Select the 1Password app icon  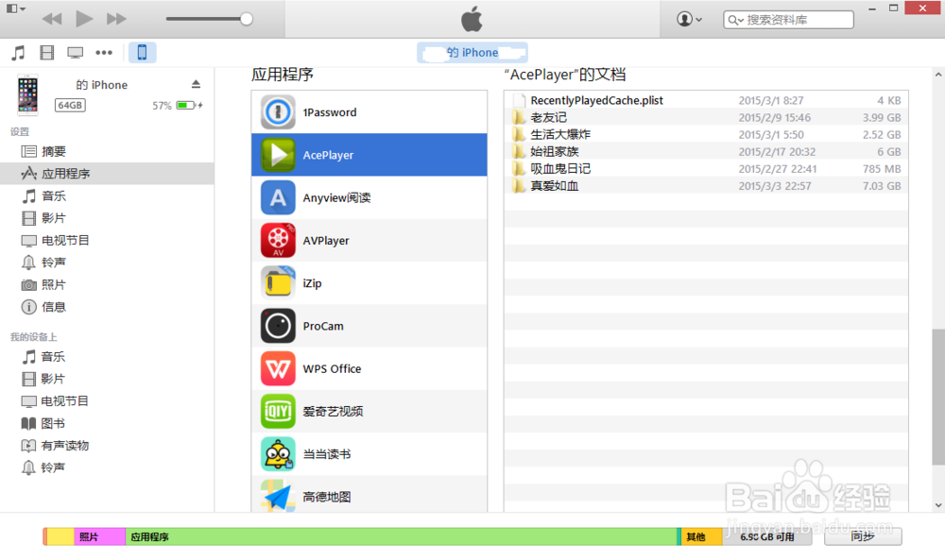278,112
